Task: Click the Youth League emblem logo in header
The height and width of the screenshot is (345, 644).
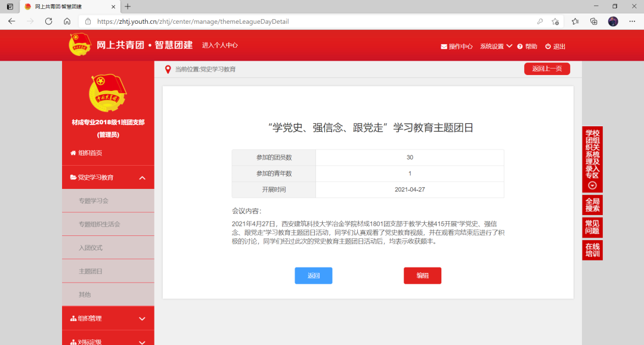Action: (80, 45)
